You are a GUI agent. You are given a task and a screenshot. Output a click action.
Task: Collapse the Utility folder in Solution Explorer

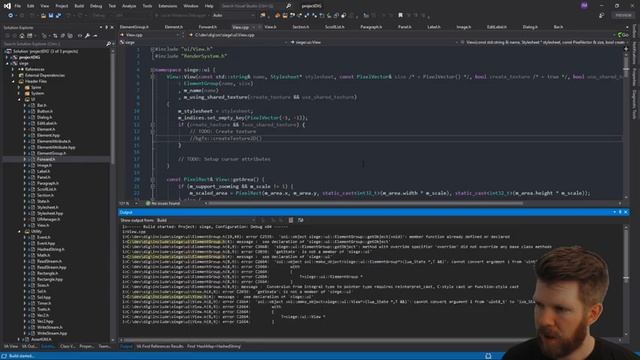click(19, 231)
